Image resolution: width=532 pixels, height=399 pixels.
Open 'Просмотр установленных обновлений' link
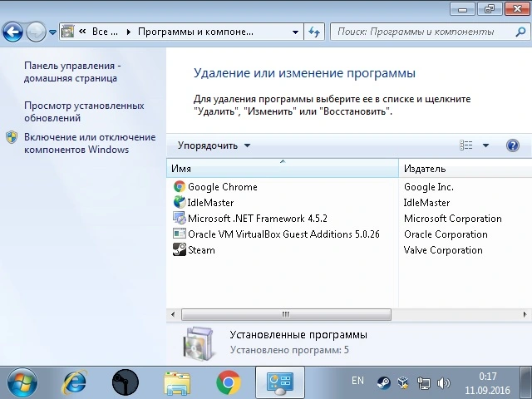(84, 111)
